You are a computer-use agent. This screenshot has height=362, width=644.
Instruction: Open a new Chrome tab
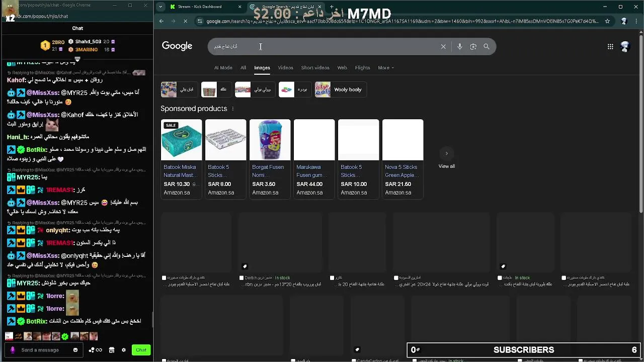[x=332, y=7]
